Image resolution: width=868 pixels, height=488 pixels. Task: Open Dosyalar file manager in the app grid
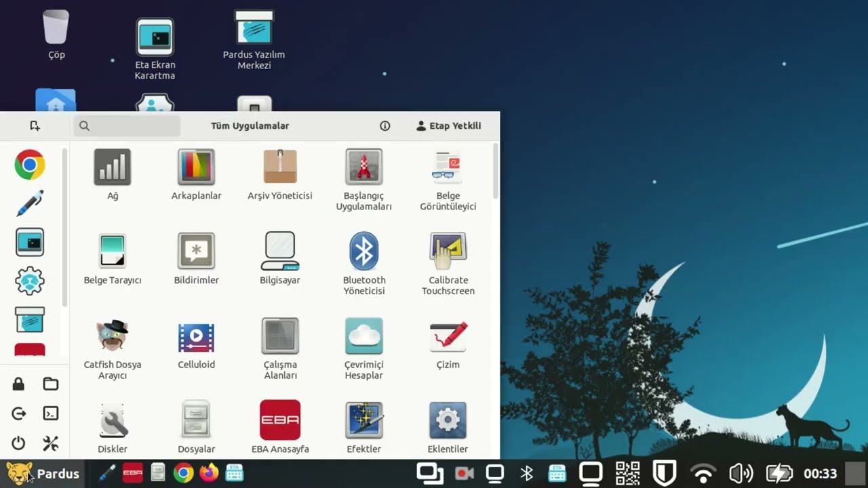click(196, 428)
